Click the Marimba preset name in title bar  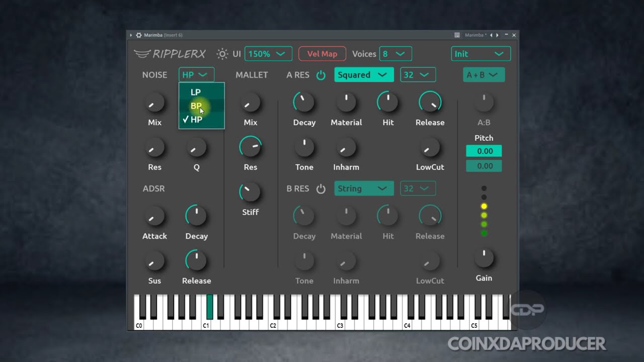pyautogui.click(x=475, y=35)
